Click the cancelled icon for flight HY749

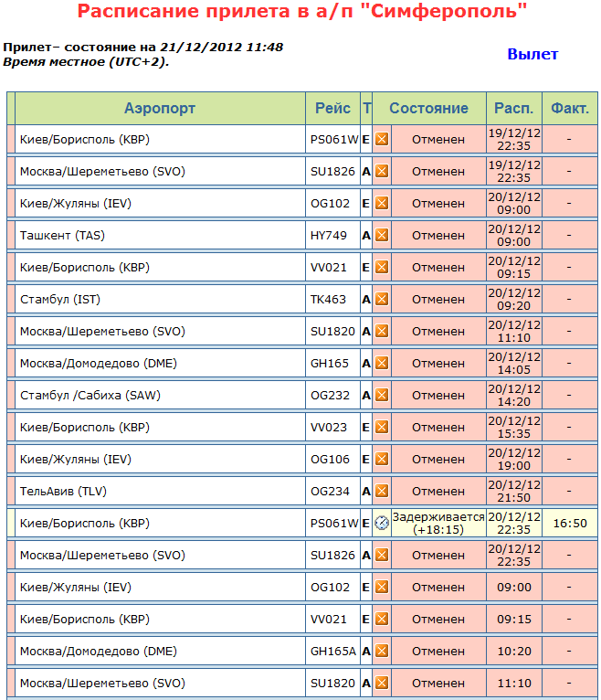pyautogui.click(x=382, y=235)
